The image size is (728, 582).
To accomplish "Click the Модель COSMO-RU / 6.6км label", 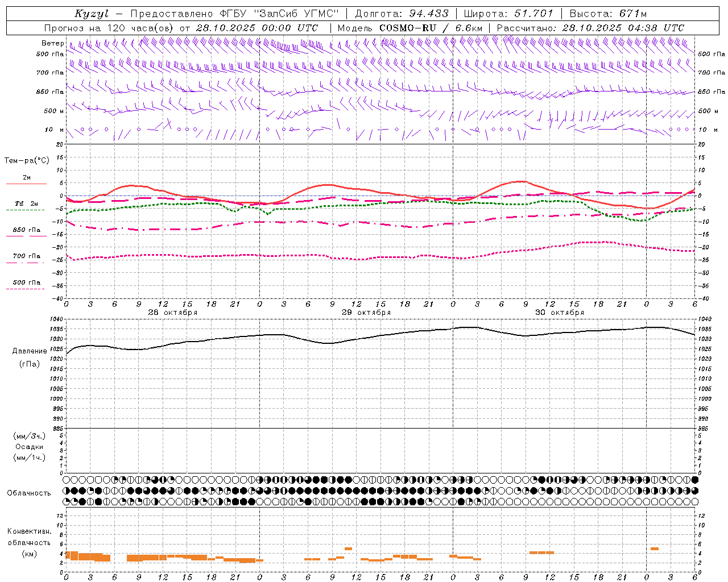I will coord(410,27).
